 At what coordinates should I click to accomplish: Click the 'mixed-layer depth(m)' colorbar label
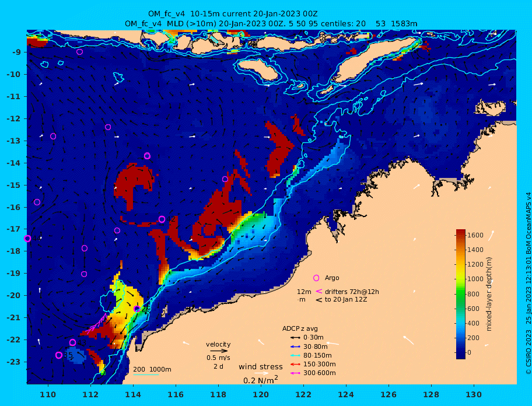(489, 294)
